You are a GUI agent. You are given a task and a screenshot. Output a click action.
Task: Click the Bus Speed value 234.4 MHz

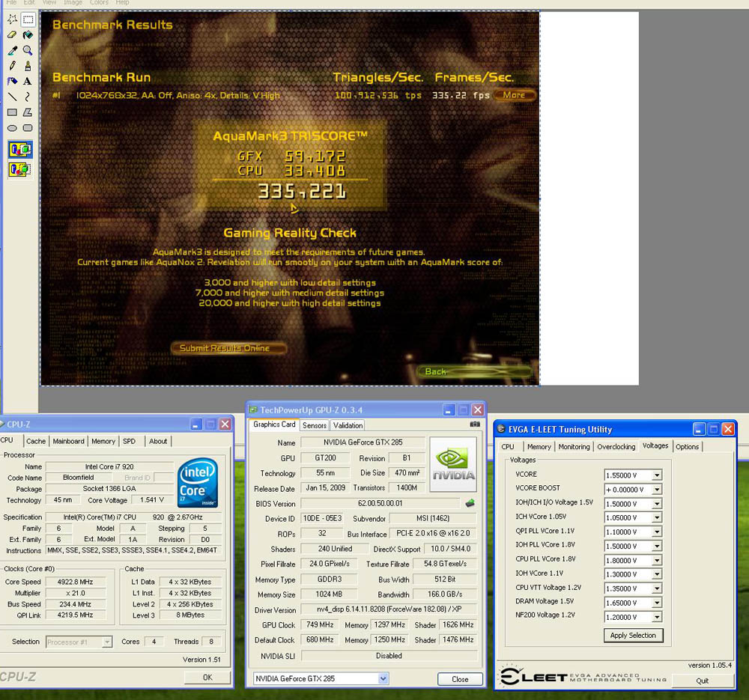(76, 604)
